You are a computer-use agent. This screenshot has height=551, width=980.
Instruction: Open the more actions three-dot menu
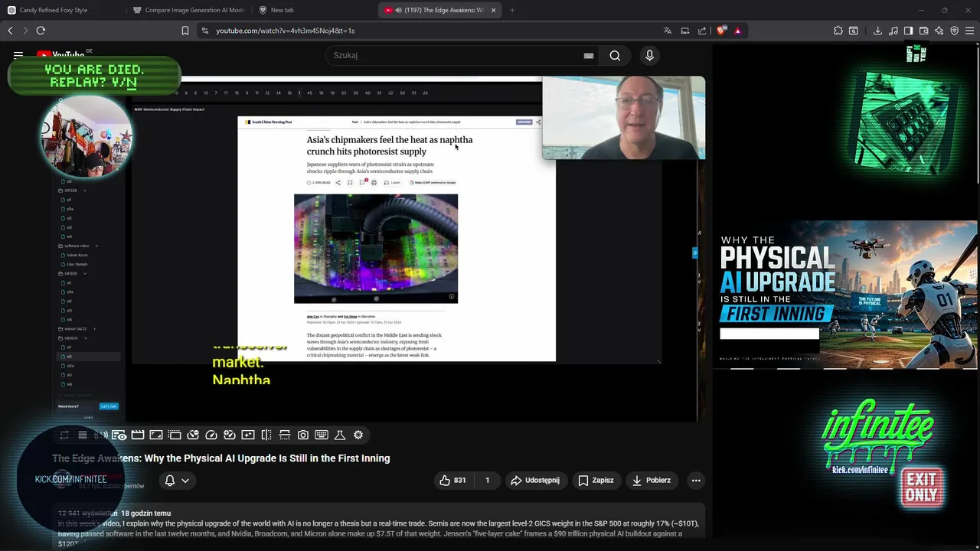click(696, 481)
